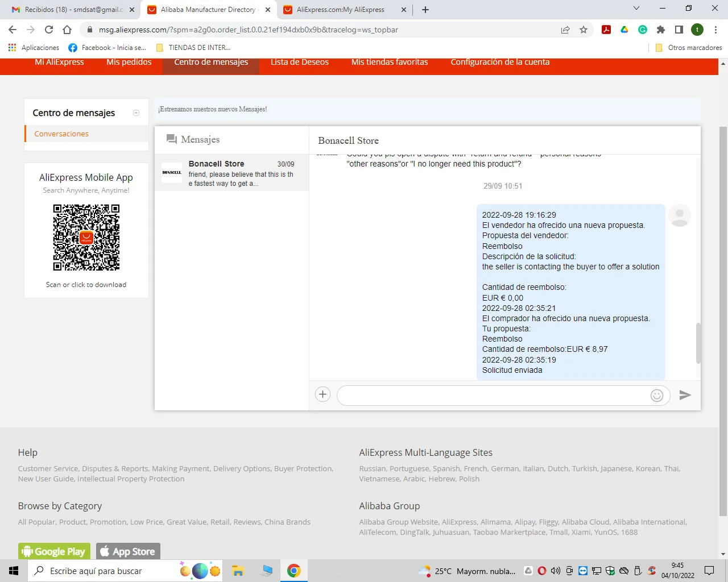Select Conversaciones in the sidebar
Viewport: 728px width, 582px height.
pos(61,134)
